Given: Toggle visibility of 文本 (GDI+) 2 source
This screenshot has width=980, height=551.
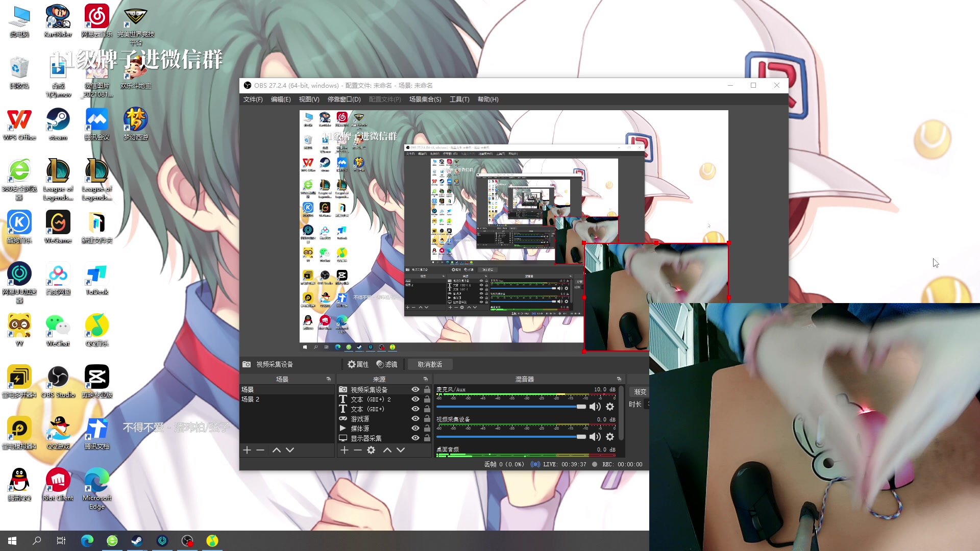Looking at the screenshot, I should pyautogui.click(x=415, y=399).
